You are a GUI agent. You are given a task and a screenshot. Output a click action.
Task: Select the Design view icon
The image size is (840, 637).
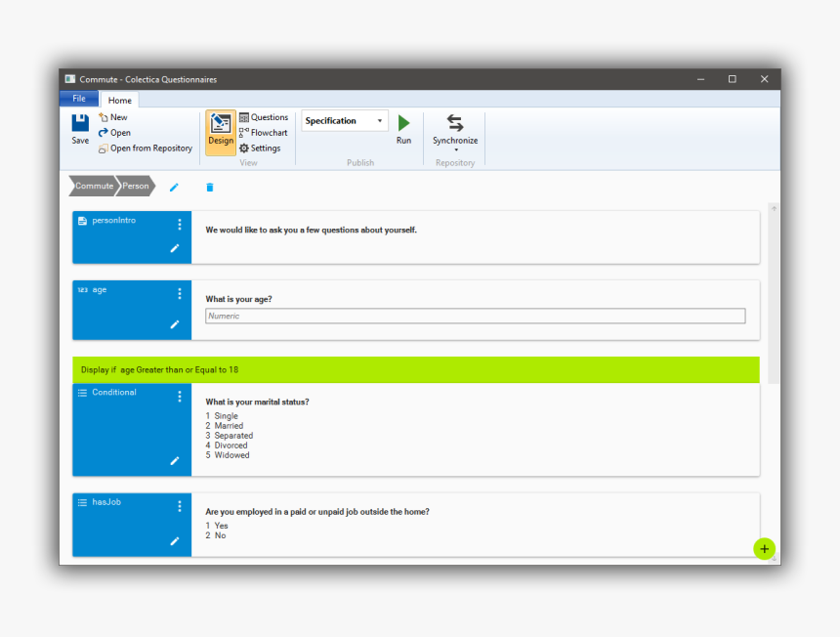[x=221, y=125]
